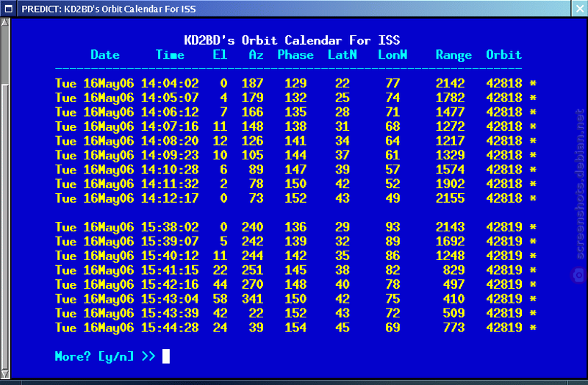
Task: Click the asterisk in the 15:43:04 row
Action: point(533,299)
